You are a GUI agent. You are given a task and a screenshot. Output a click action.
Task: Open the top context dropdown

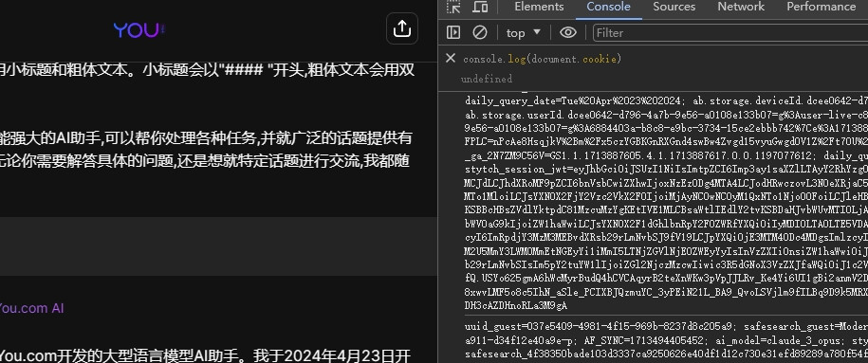click(523, 32)
